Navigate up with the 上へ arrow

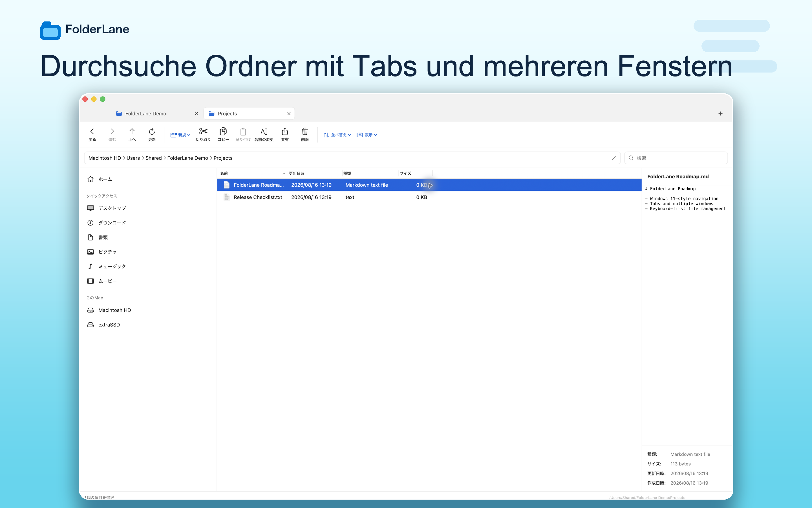132,134
